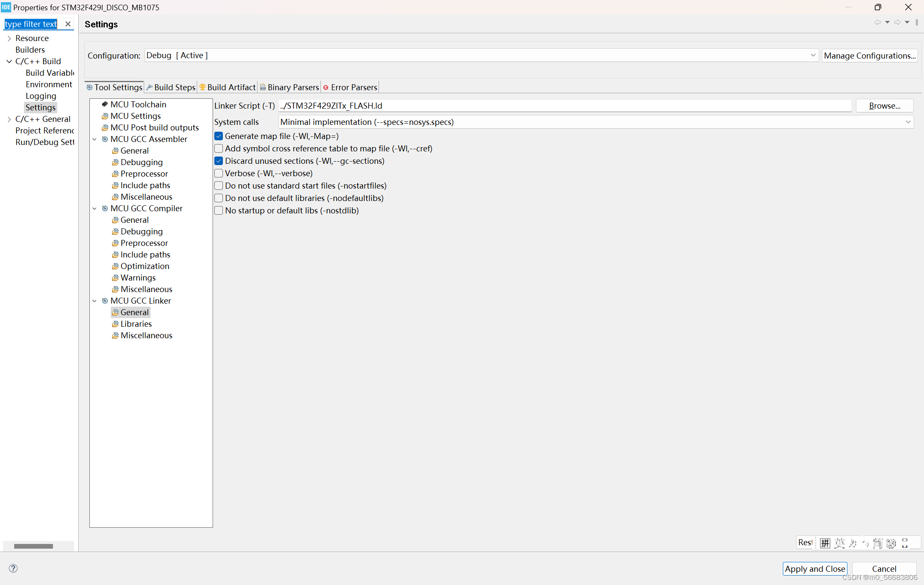Click Apply and Close button
Screen dimensions: 924x585
point(814,569)
